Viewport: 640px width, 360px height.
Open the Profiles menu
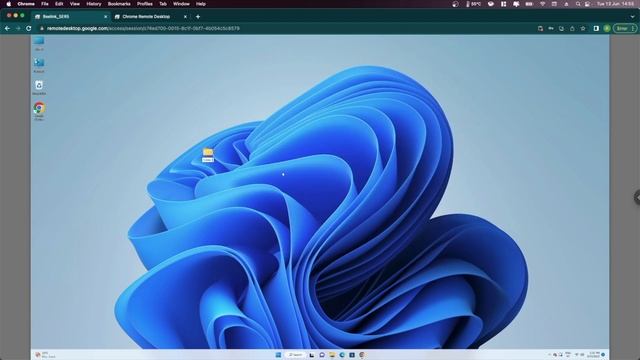coord(144,4)
